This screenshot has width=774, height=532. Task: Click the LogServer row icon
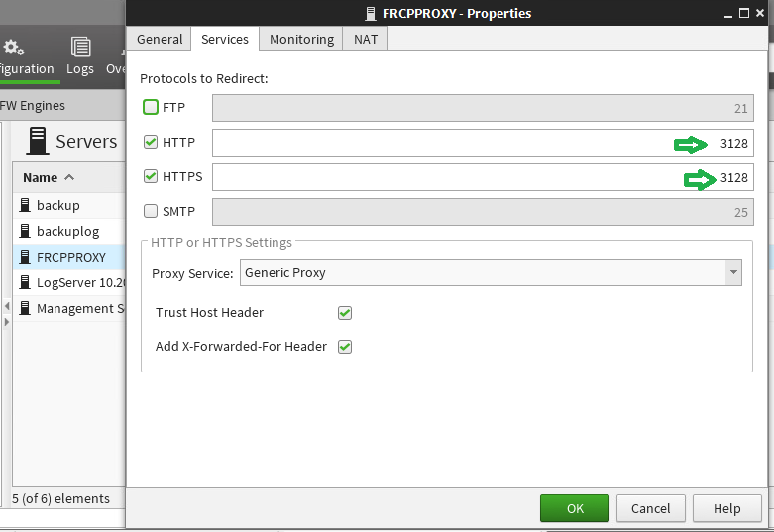pos(25,282)
